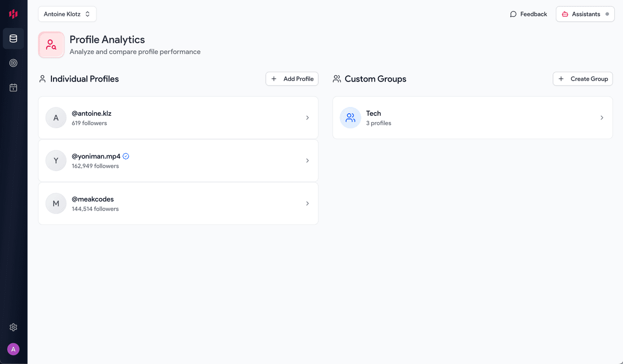The height and width of the screenshot is (364, 623).
Task: Open the calendar icon in sidebar
Action: tap(13, 88)
